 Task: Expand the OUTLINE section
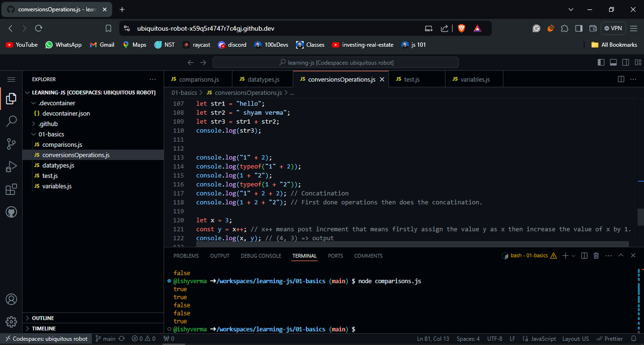point(93,318)
